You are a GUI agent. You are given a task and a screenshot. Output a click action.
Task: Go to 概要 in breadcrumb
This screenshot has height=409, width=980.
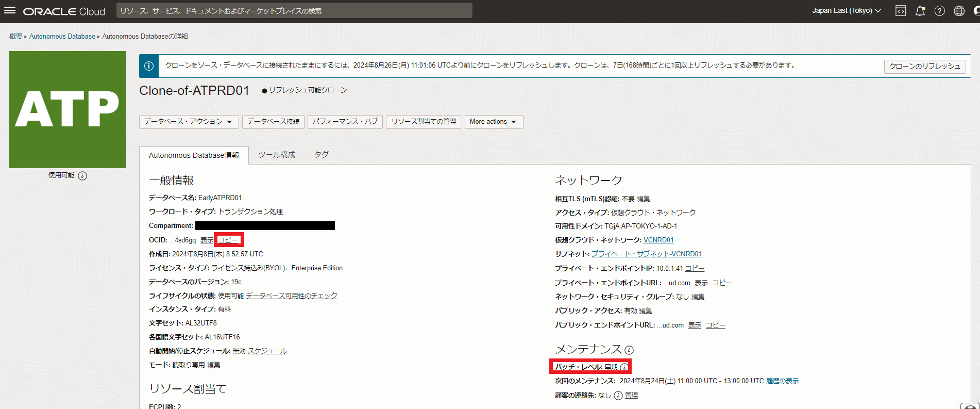[x=16, y=37]
